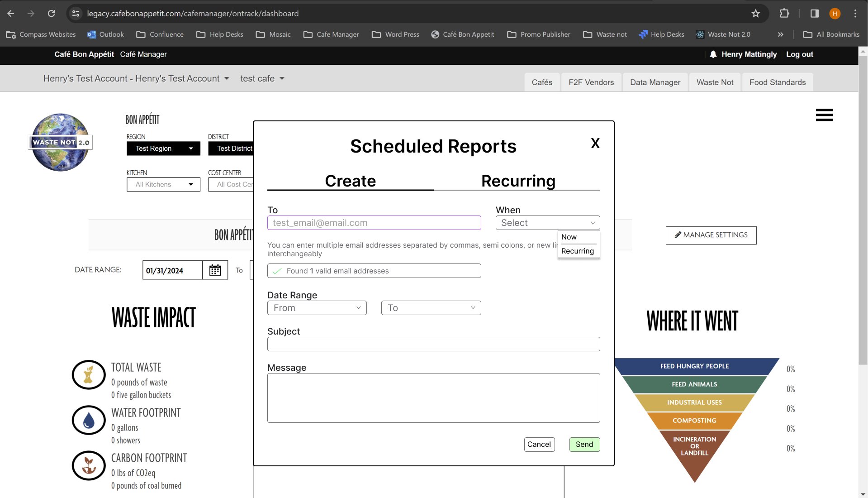Expand Henry's Test Account dropdown
868x498 pixels.
(x=136, y=78)
